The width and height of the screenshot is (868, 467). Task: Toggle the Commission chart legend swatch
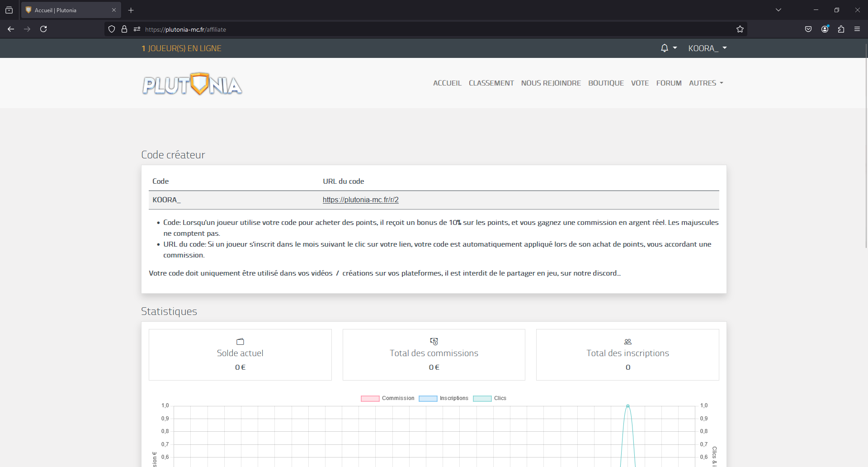point(370,398)
